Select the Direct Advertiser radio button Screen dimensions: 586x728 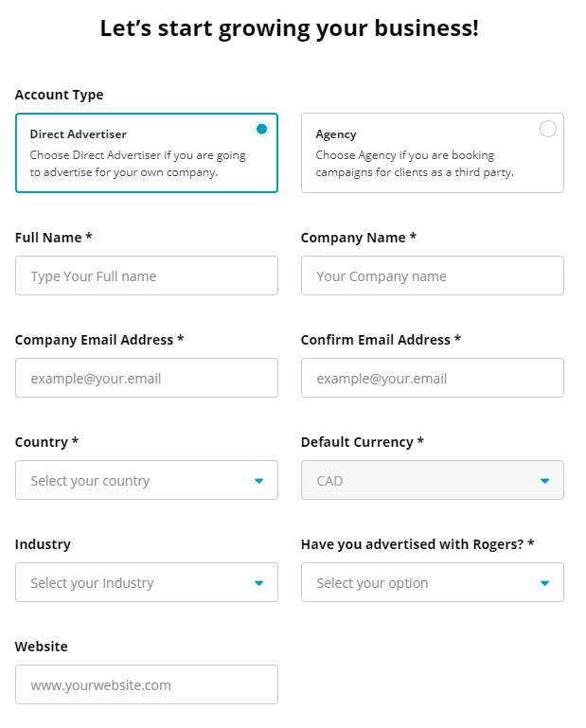262,129
